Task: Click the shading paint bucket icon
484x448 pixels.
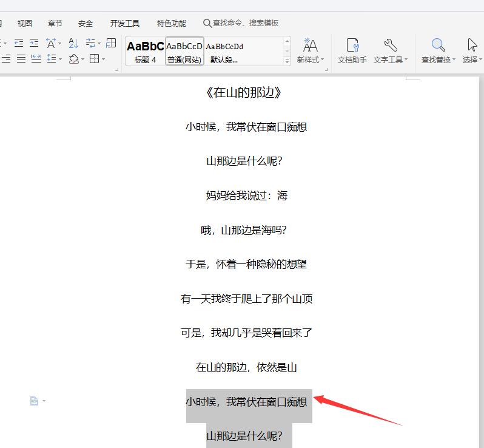Action: tap(74, 59)
